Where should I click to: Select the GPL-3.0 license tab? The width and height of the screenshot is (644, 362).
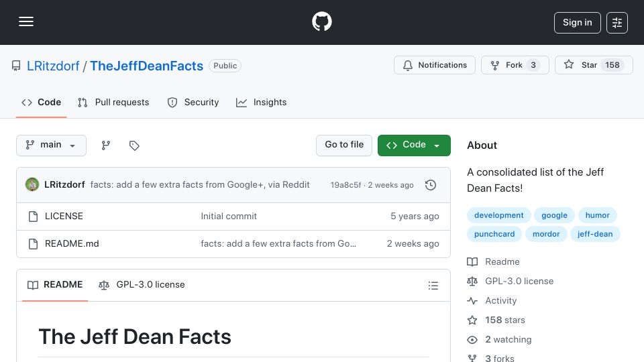[142, 285]
